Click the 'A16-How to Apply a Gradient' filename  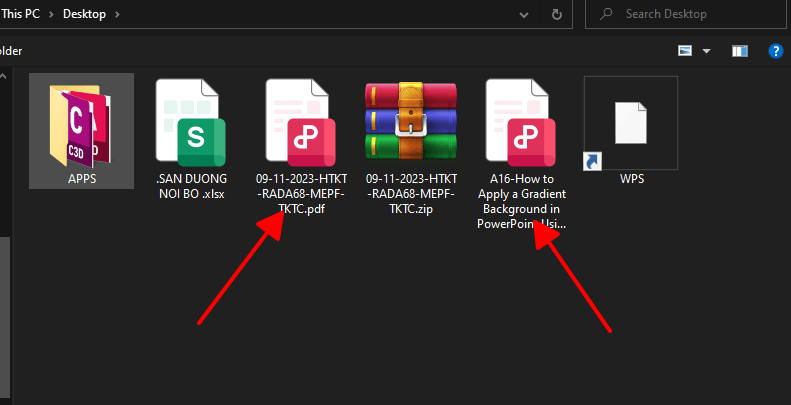tap(522, 201)
